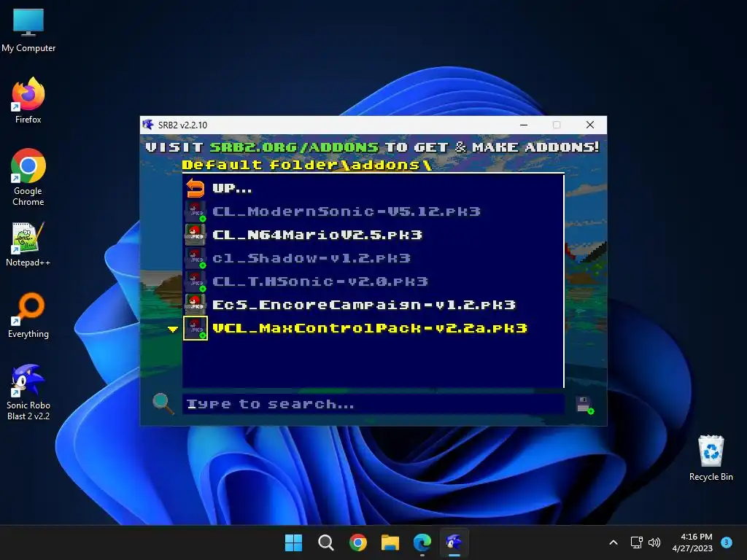Click the CL_ModernSonic-V5.12.pk3 file icon
Viewport: 747px width, 560px height.
pyautogui.click(x=196, y=211)
